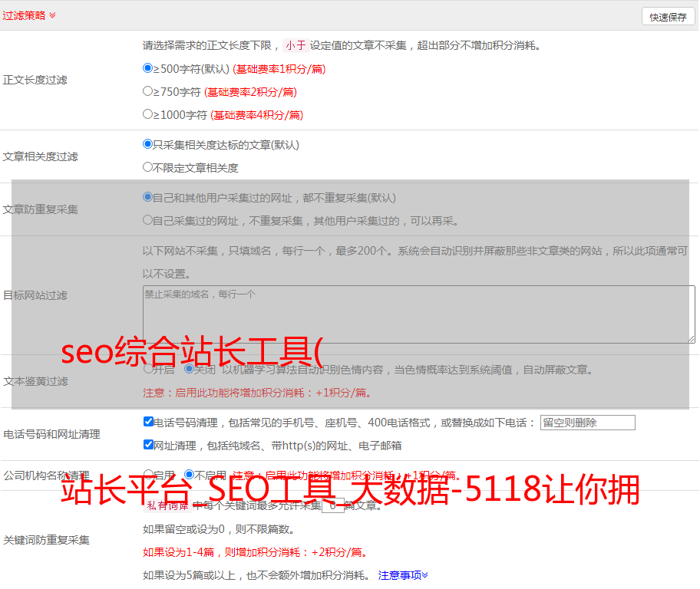Click the 如果留空或设为0，则不限篇数 text
The image size is (700, 589).
click(219, 529)
